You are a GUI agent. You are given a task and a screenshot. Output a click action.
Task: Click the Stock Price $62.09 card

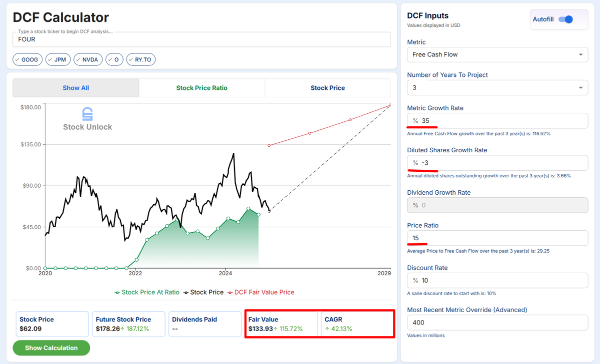click(51, 324)
